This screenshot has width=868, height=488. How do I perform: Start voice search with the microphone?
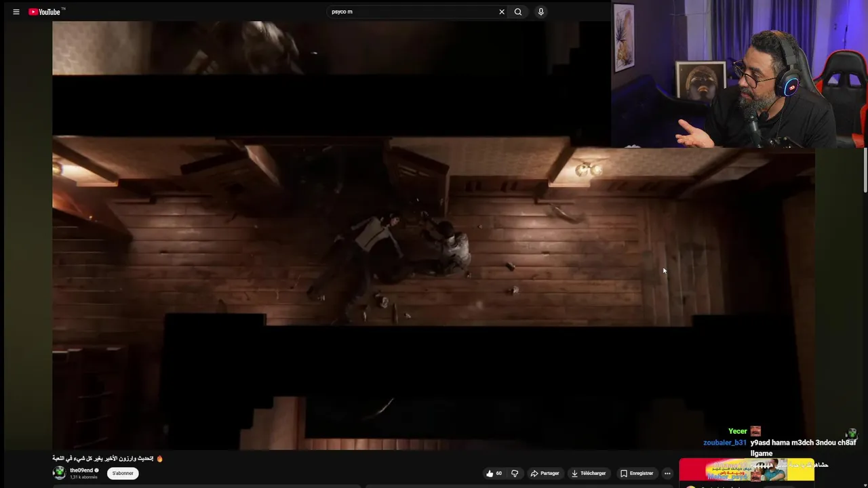(540, 12)
